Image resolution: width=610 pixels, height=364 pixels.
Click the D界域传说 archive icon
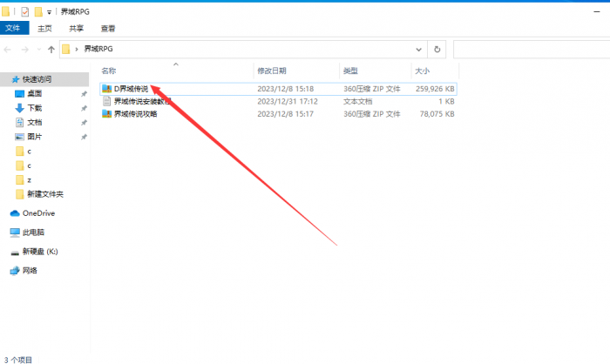tap(106, 89)
